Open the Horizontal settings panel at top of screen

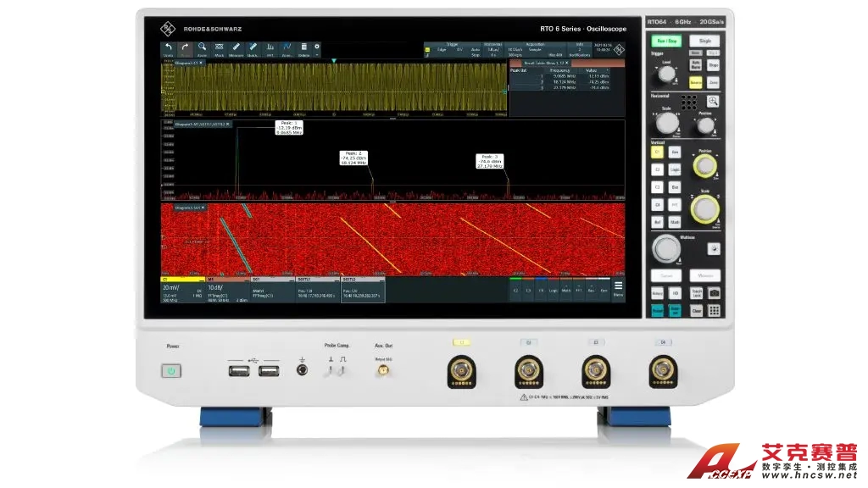[x=493, y=49]
